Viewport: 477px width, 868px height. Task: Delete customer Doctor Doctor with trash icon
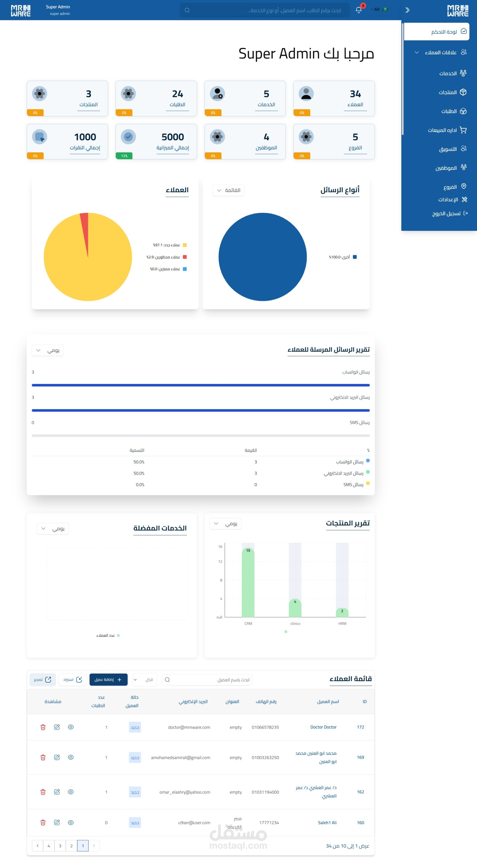click(43, 727)
